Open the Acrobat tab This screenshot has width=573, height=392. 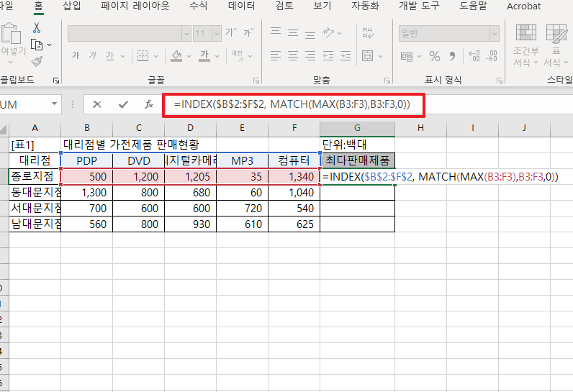click(x=523, y=6)
